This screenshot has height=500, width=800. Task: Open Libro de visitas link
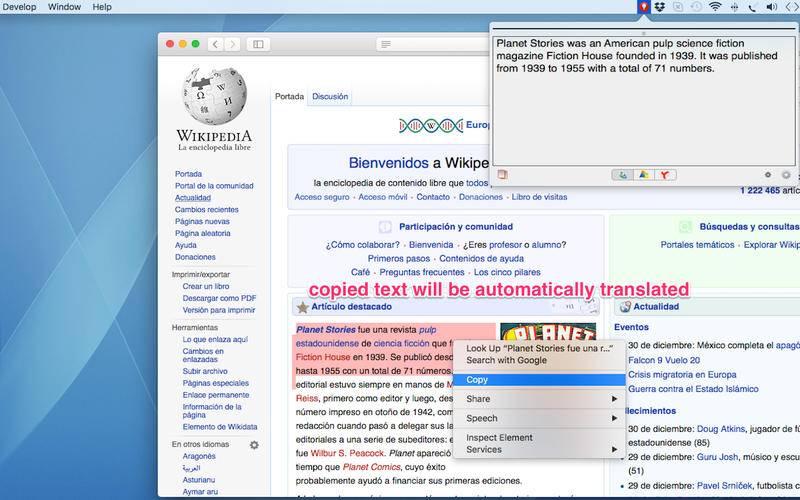pyautogui.click(x=539, y=197)
